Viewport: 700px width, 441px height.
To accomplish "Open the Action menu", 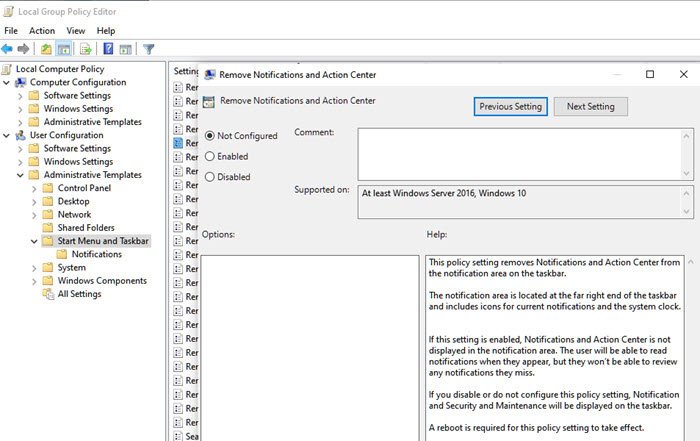I will click(42, 31).
